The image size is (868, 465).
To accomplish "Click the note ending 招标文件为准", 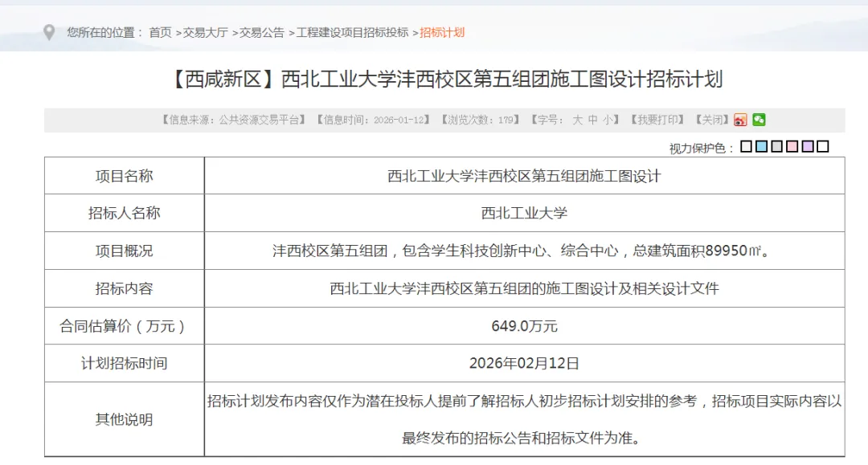I will [524, 419].
